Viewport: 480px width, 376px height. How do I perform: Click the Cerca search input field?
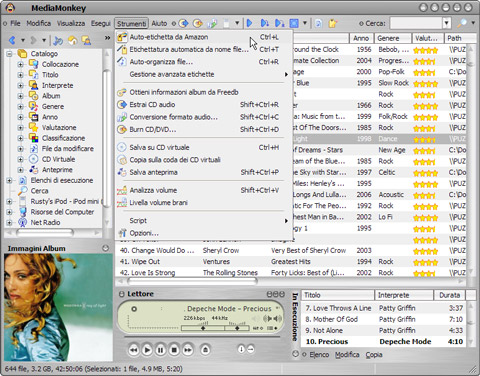click(x=416, y=23)
